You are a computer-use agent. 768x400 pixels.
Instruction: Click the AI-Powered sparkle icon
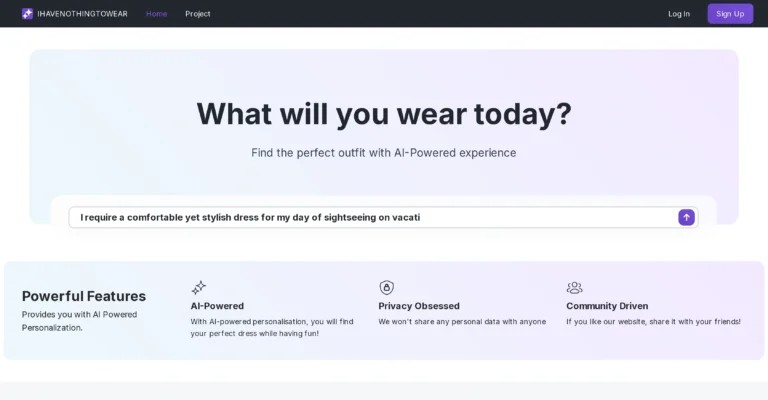pyautogui.click(x=199, y=288)
